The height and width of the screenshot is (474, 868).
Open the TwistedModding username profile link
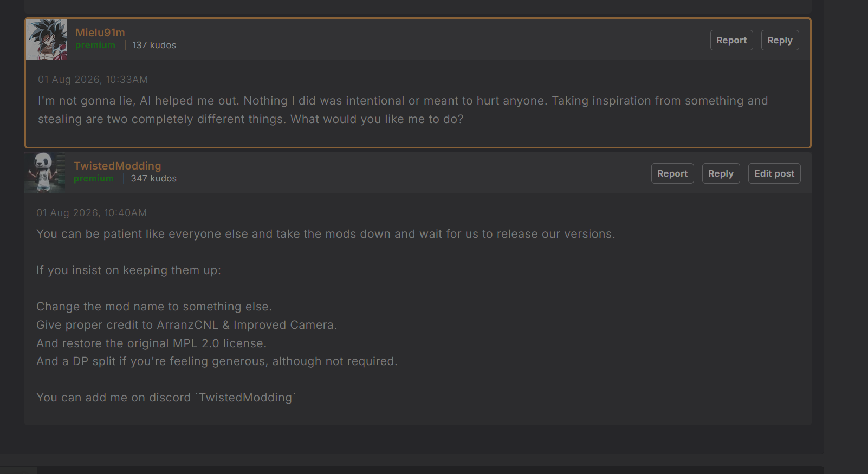[x=118, y=166]
